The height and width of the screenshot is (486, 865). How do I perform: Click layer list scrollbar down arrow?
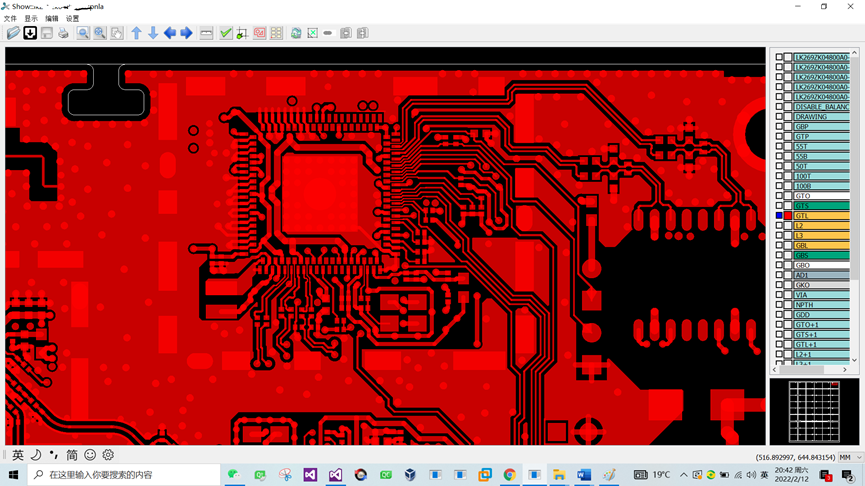point(855,360)
